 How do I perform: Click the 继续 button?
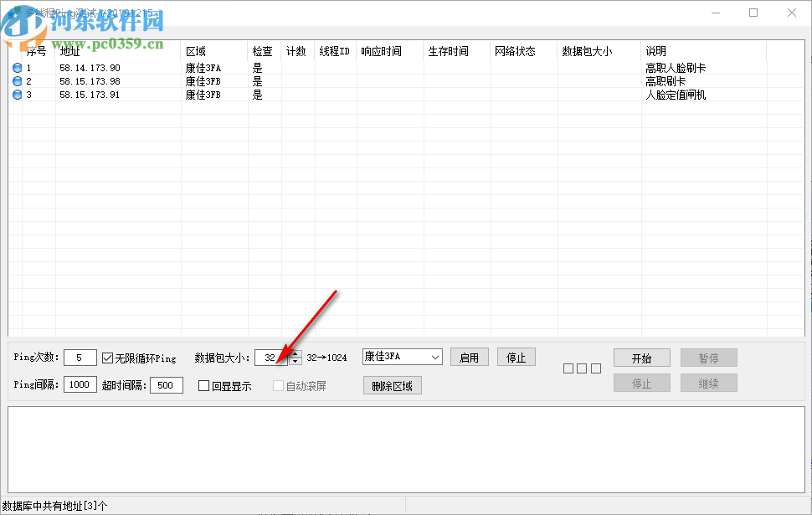click(x=708, y=384)
